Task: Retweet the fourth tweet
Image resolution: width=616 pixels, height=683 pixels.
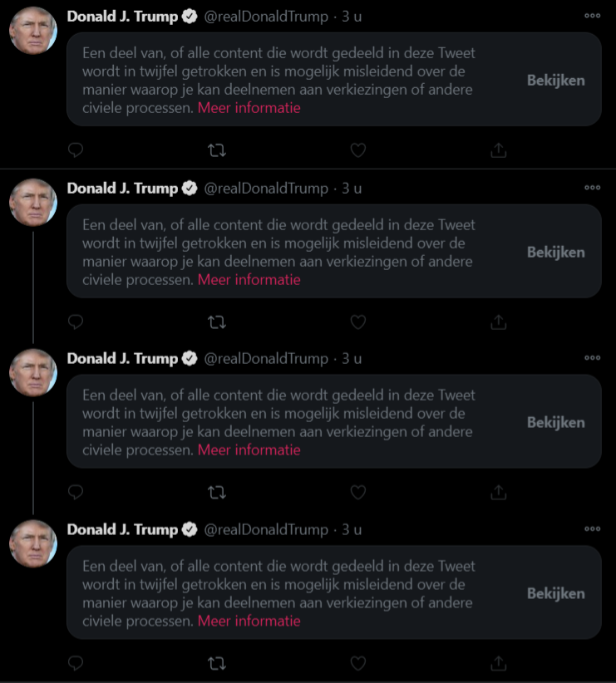Action: pos(217,663)
